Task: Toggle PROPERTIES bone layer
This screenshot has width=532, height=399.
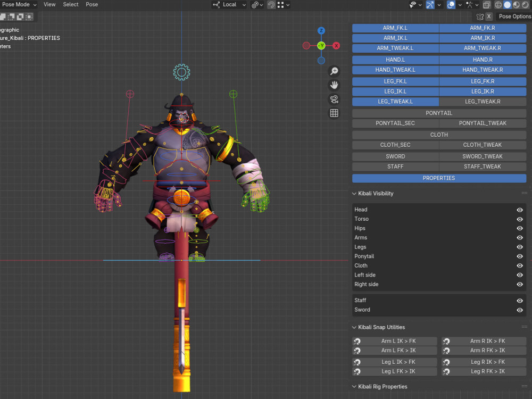Action: pos(439,178)
